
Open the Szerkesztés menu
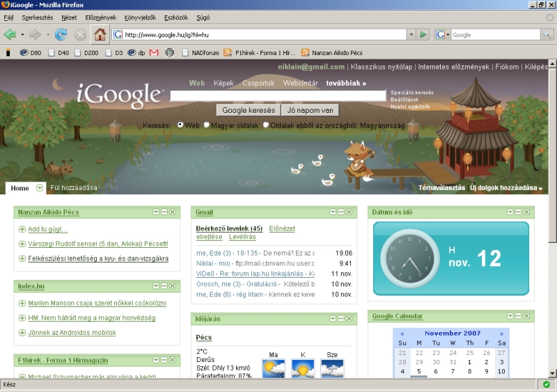point(38,17)
